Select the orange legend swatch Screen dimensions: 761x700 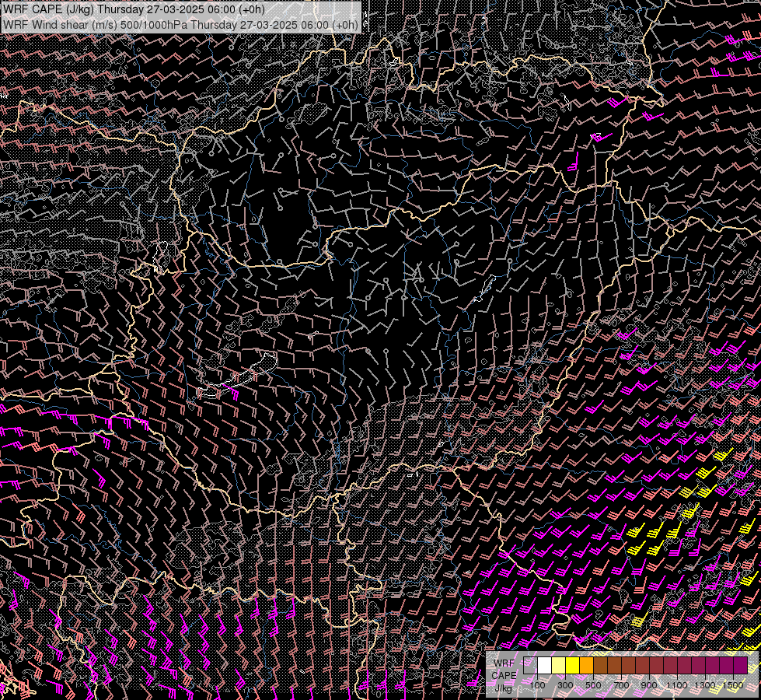coord(586,665)
